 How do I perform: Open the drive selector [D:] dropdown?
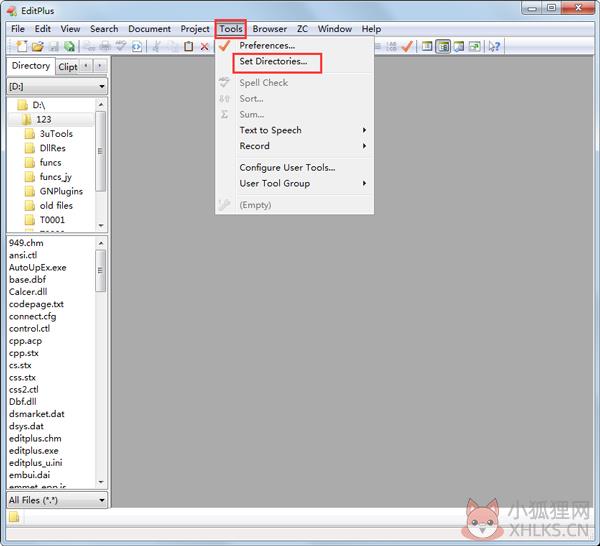[x=57, y=86]
